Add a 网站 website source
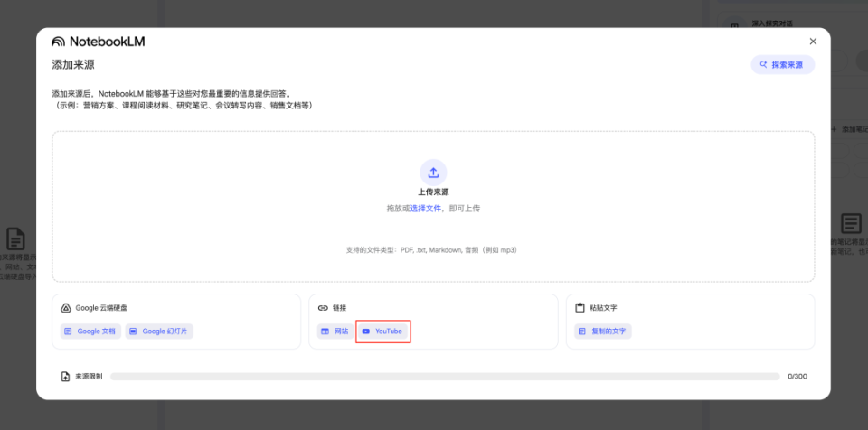Screen dimensions: 868x430 point(335,332)
